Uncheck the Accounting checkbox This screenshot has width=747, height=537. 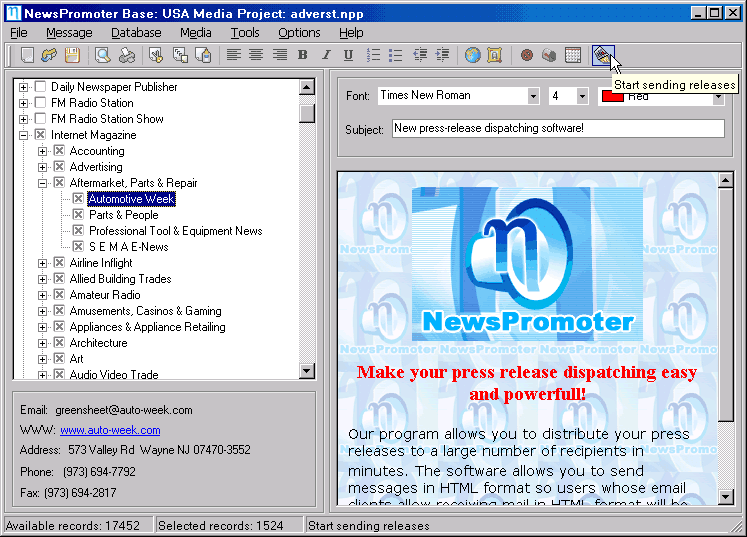(x=59, y=151)
